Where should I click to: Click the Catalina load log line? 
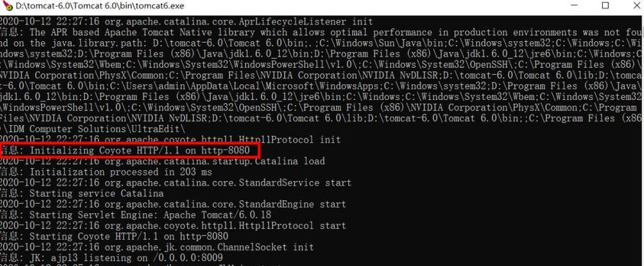tap(162, 161)
